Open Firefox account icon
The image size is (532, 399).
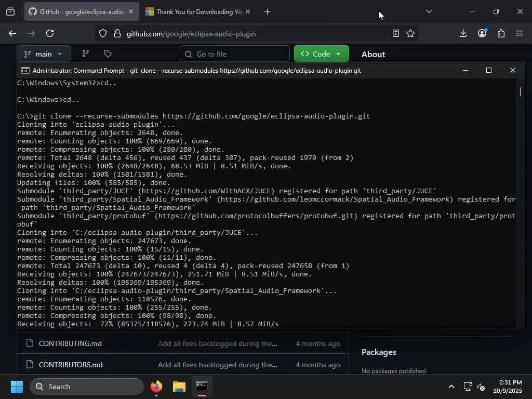pos(482,33)
